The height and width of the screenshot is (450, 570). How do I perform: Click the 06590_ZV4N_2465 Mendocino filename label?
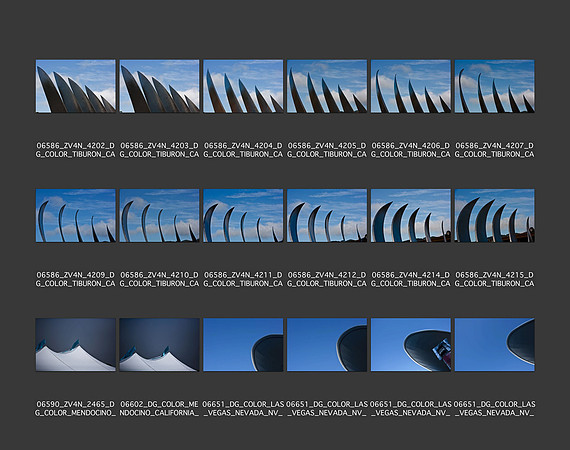tap(76, 409)
